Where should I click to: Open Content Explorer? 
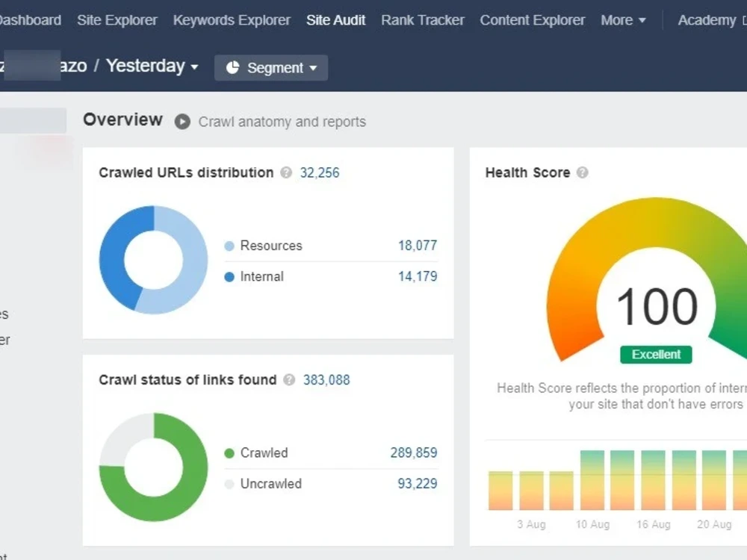533,20
